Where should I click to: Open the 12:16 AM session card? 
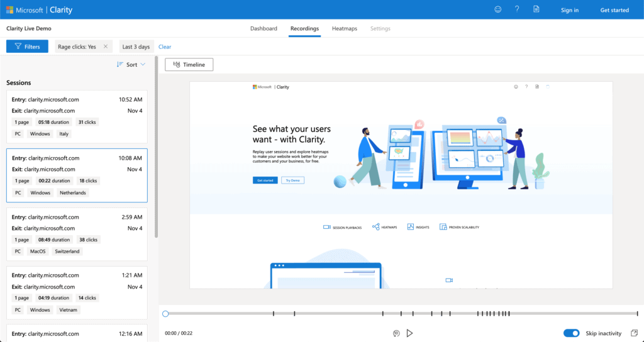point(77,333)
